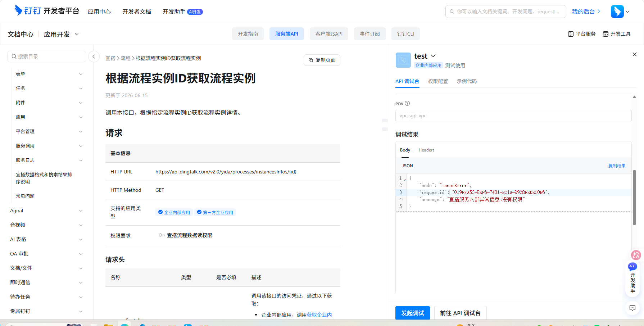Switch to the 客户端JSAPI tab
Screen dimensions: 644x326
click(329, 34)
